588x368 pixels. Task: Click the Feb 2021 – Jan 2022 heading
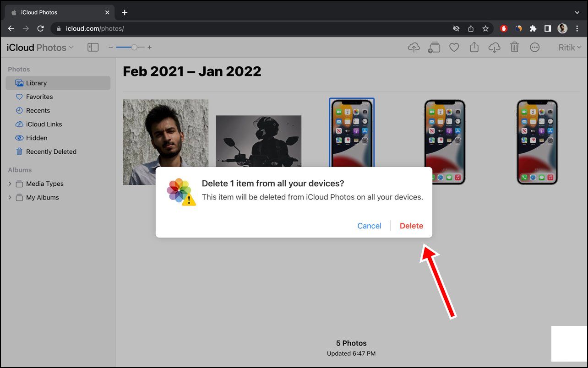[192, 71]
